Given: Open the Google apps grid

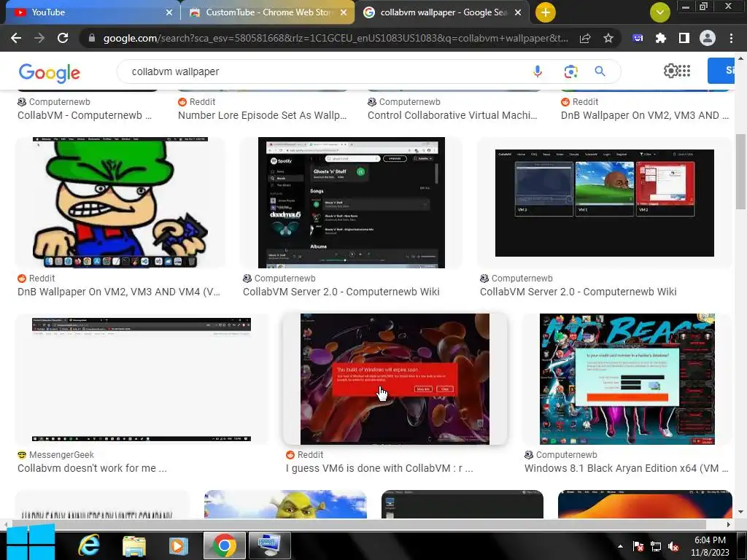Looking at the screenshot, I should pos(684,71).
